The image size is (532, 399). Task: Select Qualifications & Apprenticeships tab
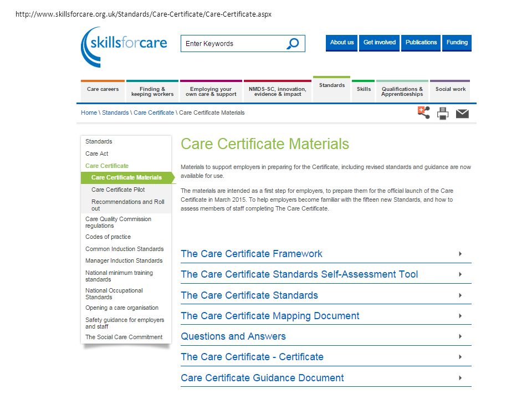(x=402, y=91)
